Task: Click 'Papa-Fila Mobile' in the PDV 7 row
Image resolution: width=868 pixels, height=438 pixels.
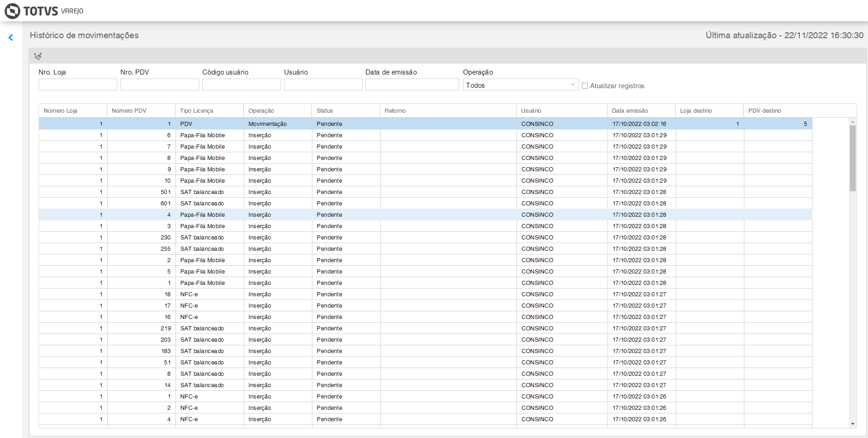Action: [x=202, y=147]
